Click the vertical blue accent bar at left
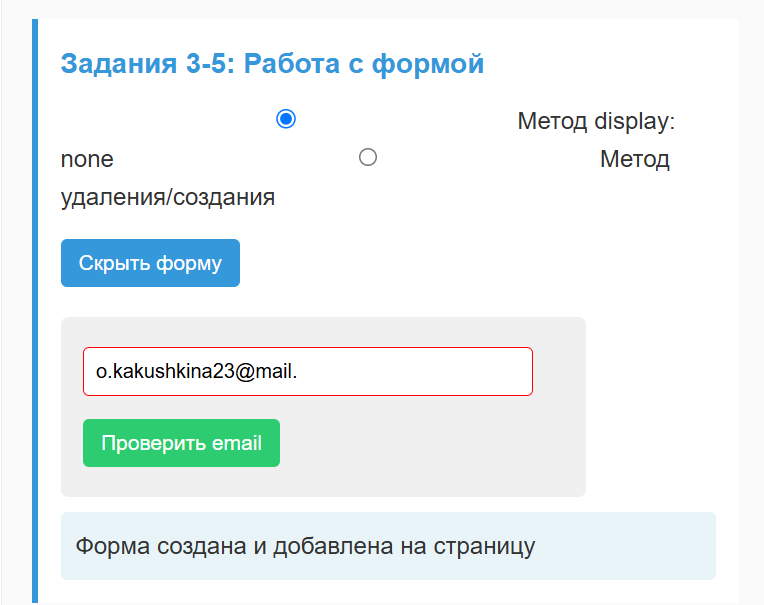The image size is (764, 605). pyautogui.click(x=35, y=312)
